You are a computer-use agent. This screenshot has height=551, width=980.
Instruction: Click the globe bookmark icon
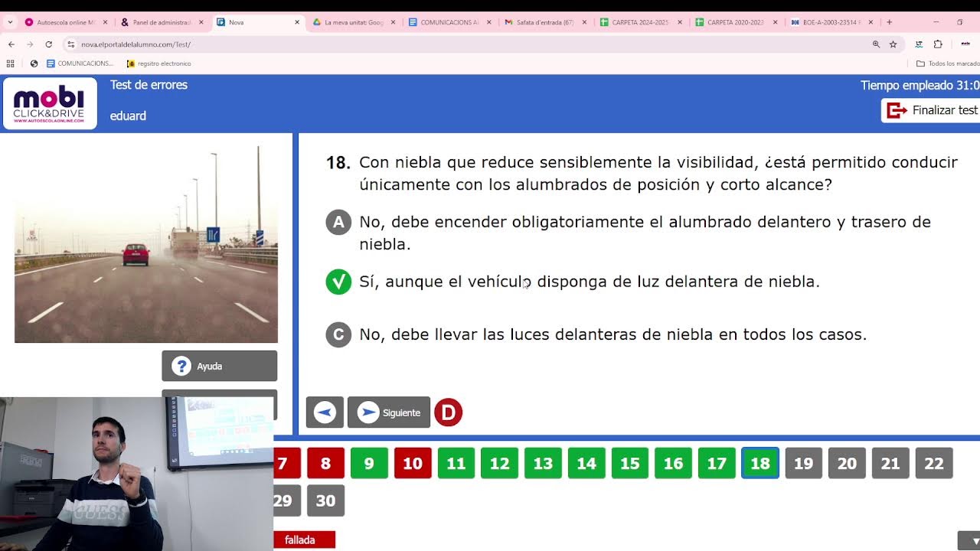pyautogui.click(x=34, y=64)
